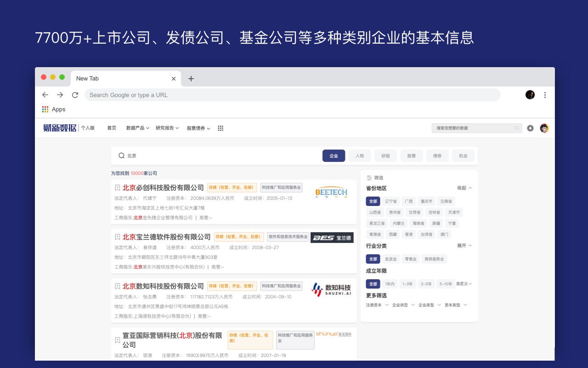The width and height of the screenshot is (588, 368).
Task: Select 3-5年 establishment filter
Action: pos(426,284)
